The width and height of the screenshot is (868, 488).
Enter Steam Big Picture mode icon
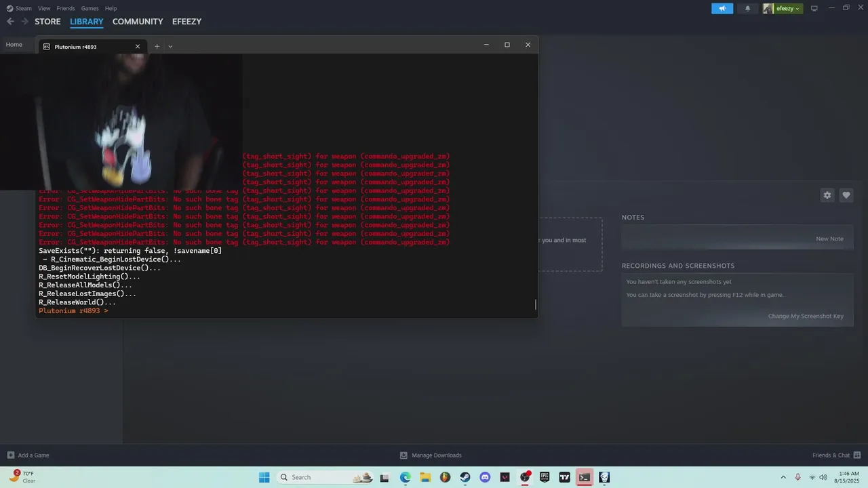pyautogui.click(x=814, y=8)
